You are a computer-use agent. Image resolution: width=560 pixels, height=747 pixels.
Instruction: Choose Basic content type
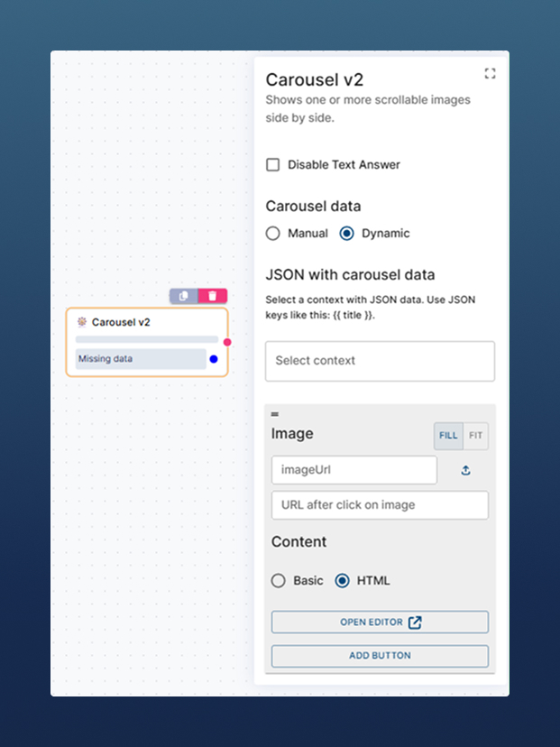pos(279,581)
